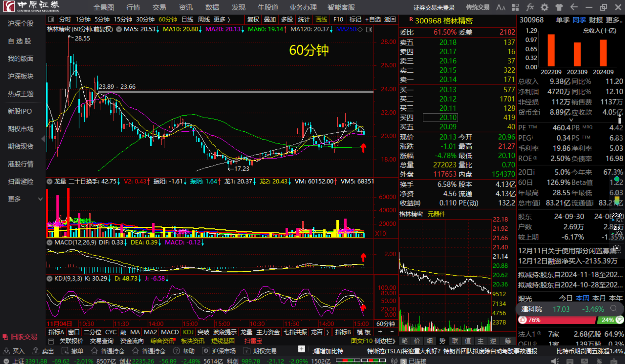Screen dimensions: 625x364
Task: Open the 图文F10 link
Action: point(362,341)
